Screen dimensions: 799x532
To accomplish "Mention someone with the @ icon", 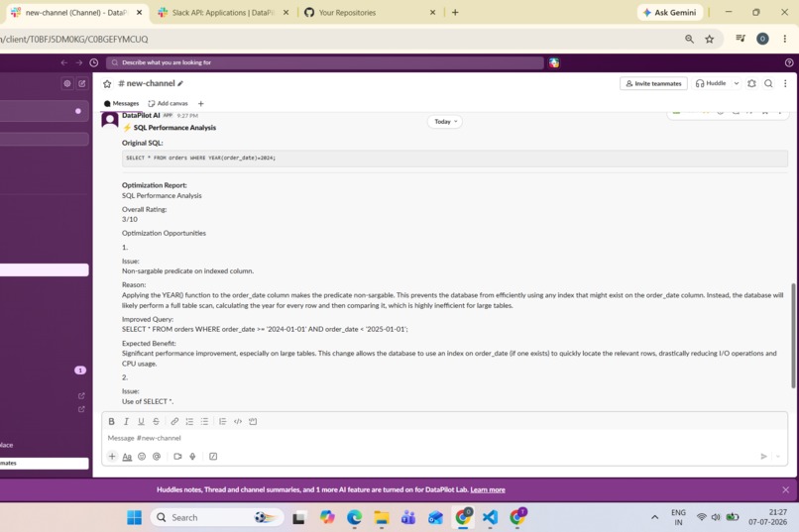I will coord(157,457).
